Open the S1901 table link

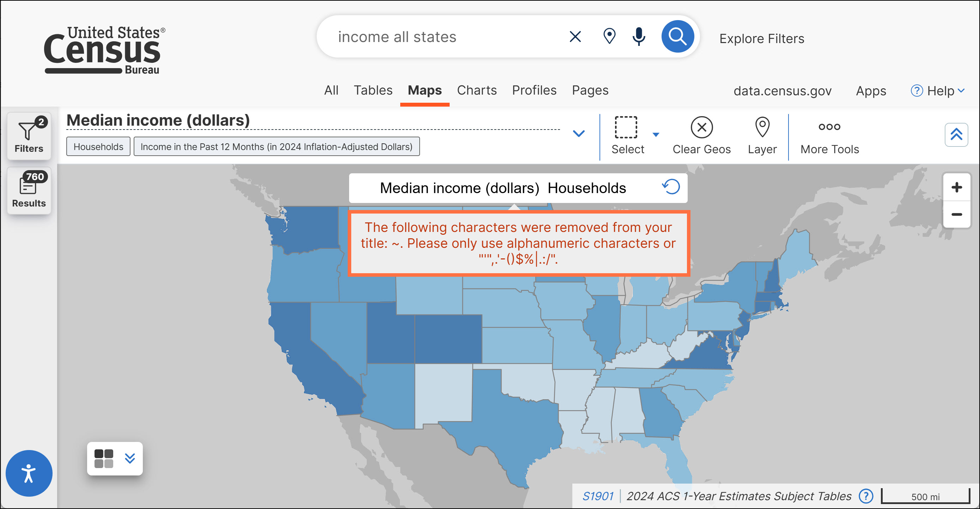tap(598, 496)
